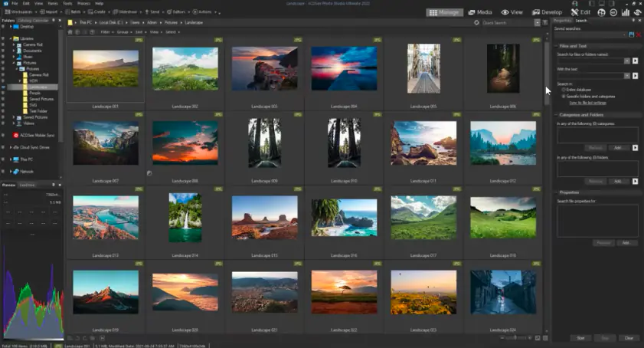Open Develop mode

point(547,12)
